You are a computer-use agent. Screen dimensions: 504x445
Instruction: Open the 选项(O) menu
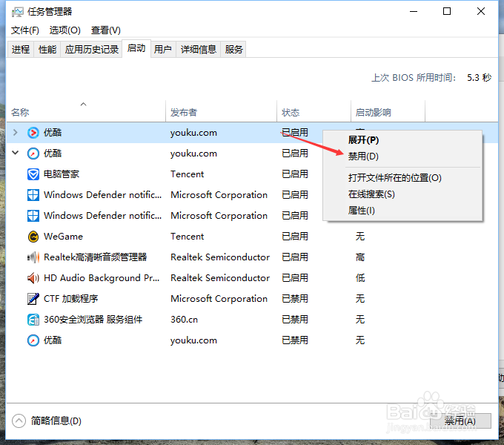(x=65, y=30)
